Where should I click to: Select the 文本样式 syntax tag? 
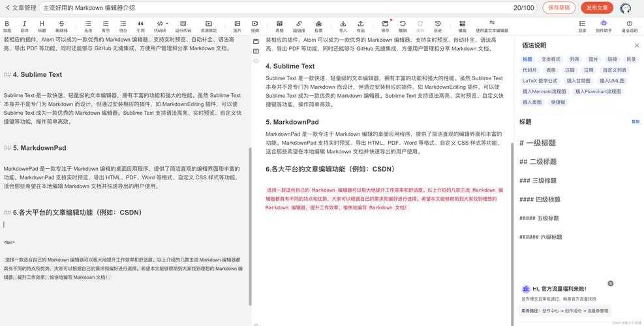click(551, 59)
